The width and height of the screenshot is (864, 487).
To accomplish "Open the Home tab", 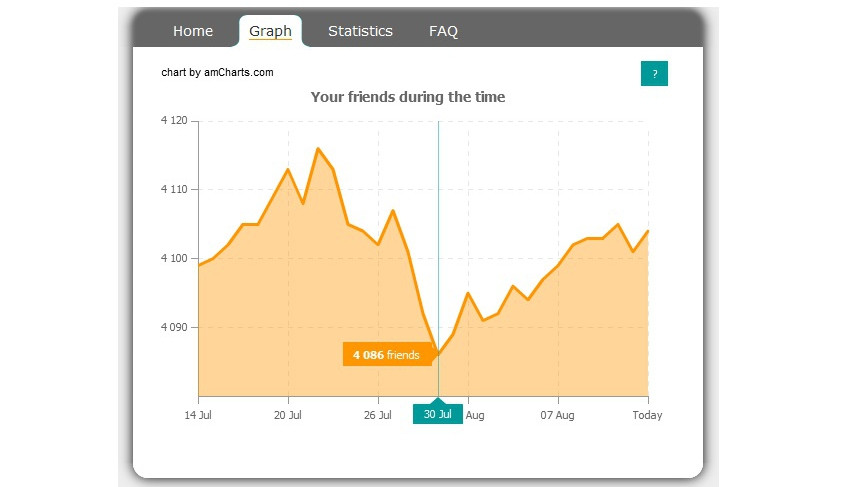I will pos(193,31).
